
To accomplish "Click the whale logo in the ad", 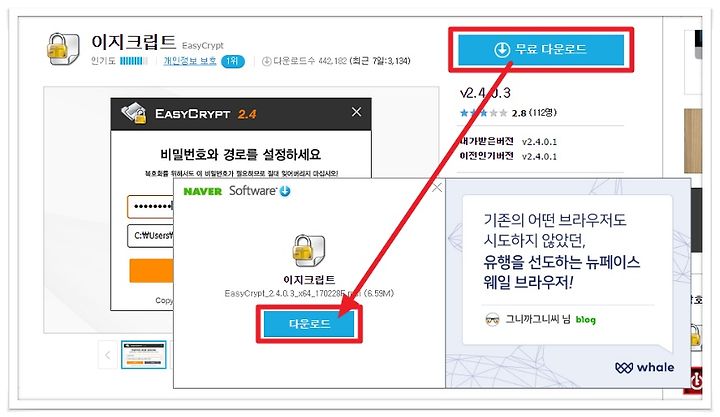I will tap(645, 367).
